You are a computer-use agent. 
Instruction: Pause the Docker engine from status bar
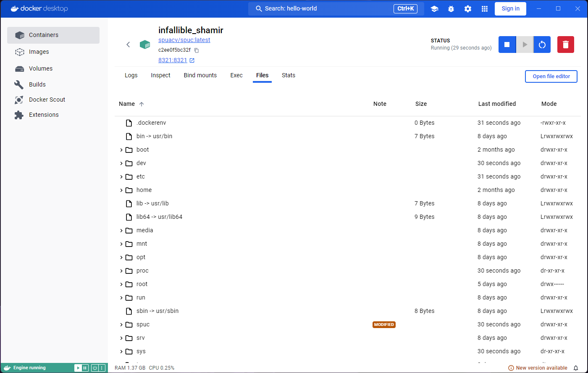point(85,368)
